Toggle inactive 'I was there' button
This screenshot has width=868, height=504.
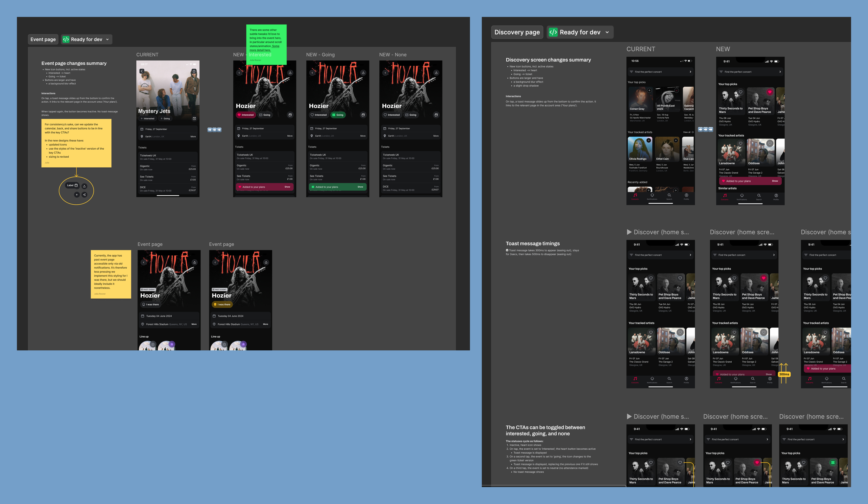coord(151,304)
